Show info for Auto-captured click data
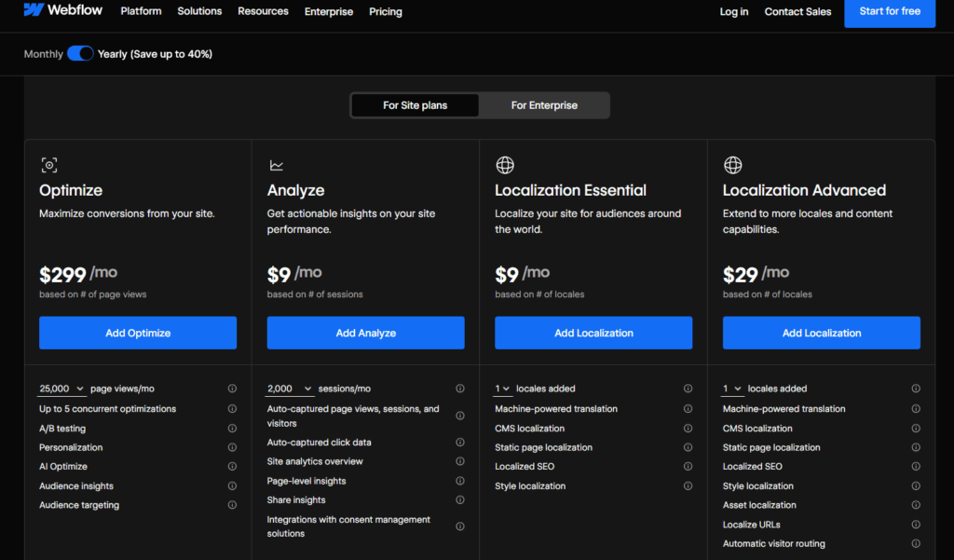The image size is (954, 560). pos(460,442)
